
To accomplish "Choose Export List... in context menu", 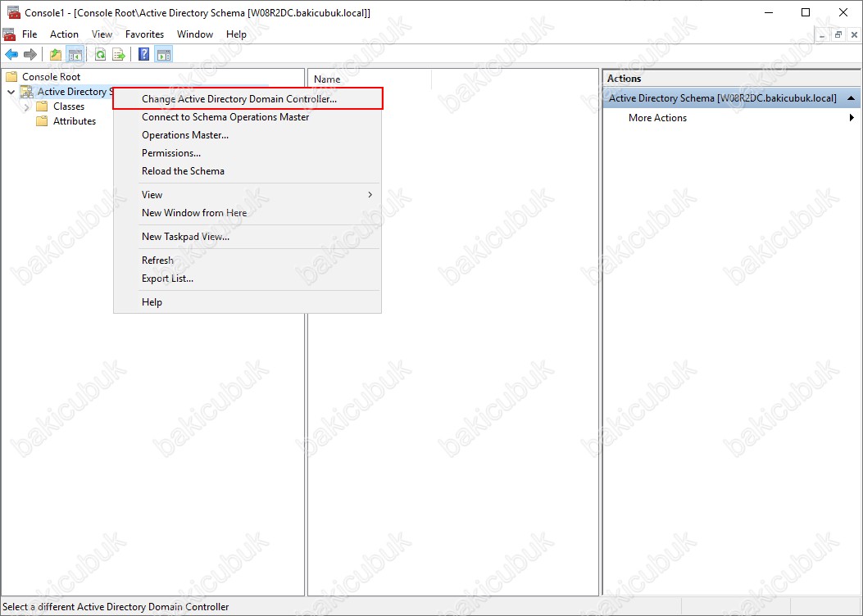I will tap(248, 279).
